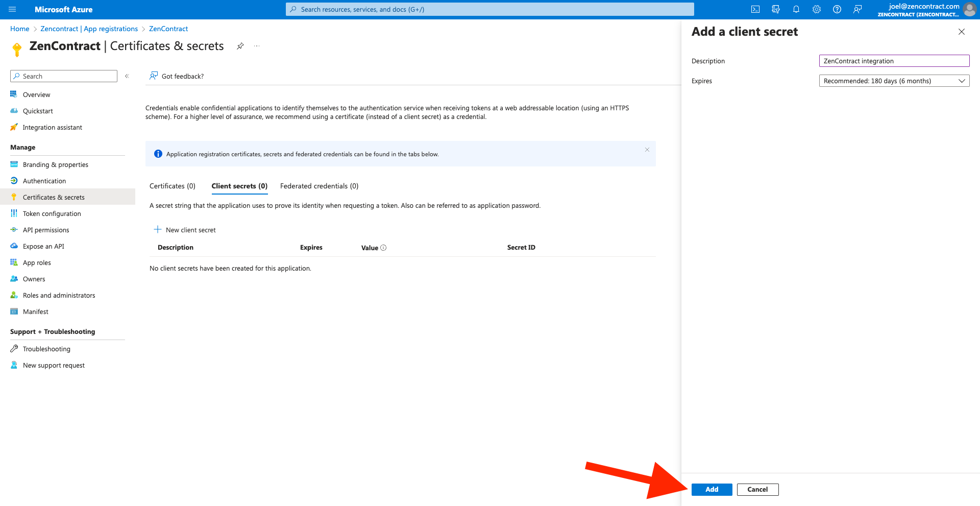The image size is (980, 506).
Task: Open Troubleshooting in sidebar
Action: click(46, 349)
